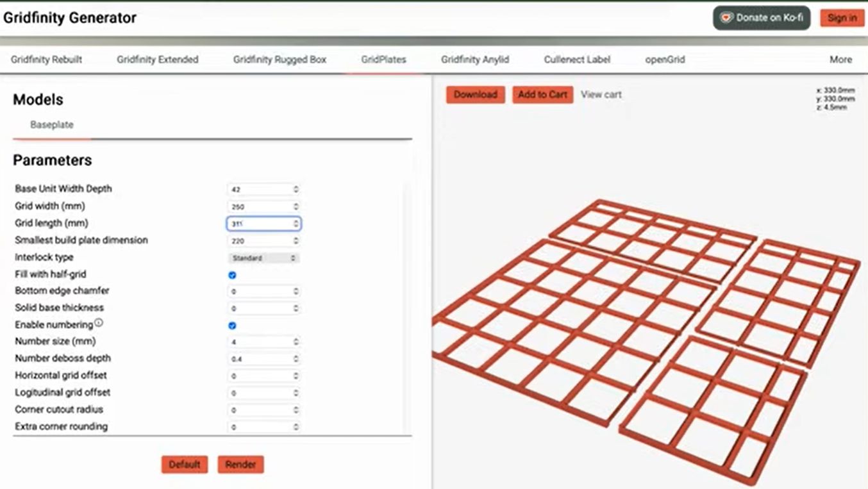The height and width of the screenshot is (489, 868).
Task: Click the Donate on Ko-fi button
Action: (x=762, y=18)
